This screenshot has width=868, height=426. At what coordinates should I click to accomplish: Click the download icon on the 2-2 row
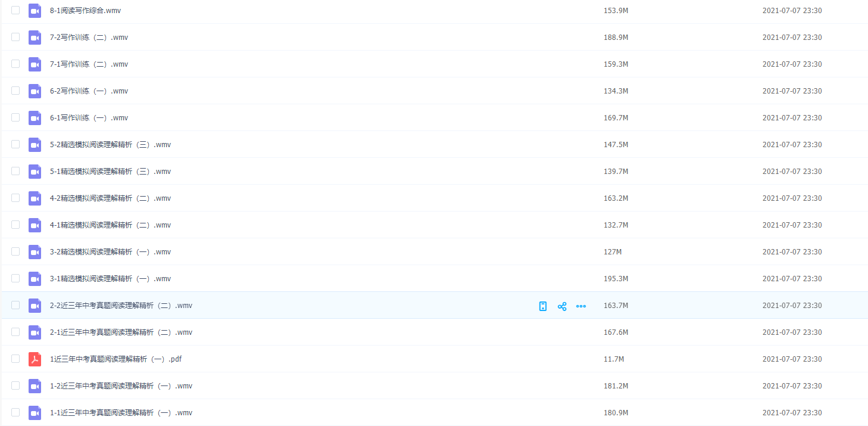click(x=542, y=306)
